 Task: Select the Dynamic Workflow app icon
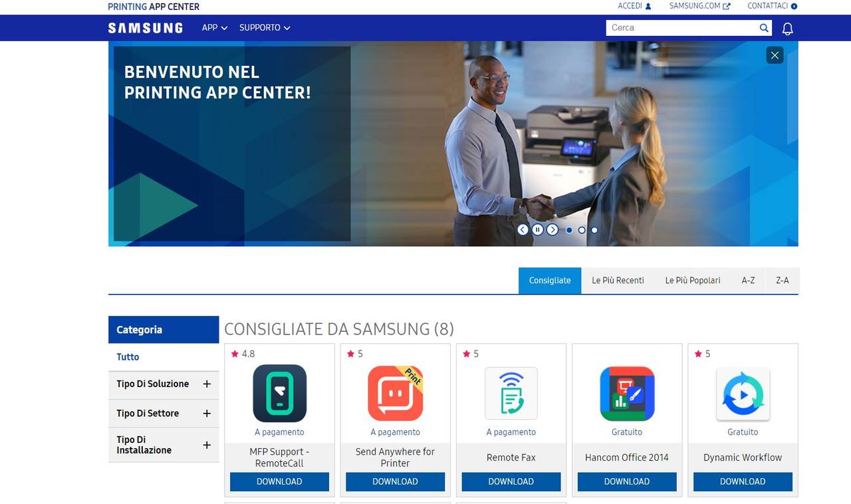[x=743, y=393]
